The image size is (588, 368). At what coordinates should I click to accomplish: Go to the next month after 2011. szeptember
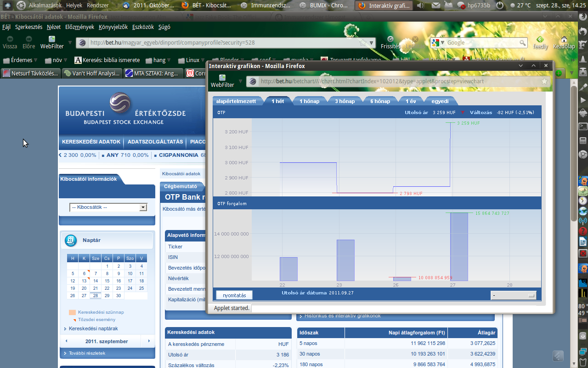149,341
